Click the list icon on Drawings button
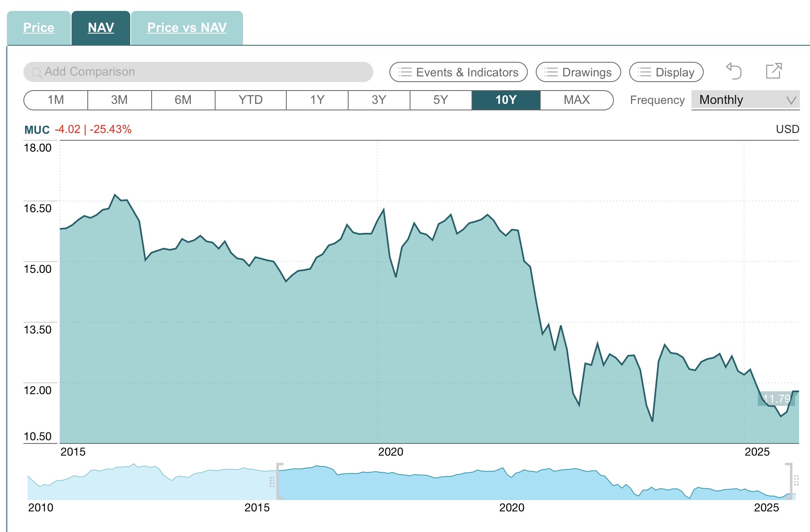The image size is (810, 532). click(x=551, y=72)
